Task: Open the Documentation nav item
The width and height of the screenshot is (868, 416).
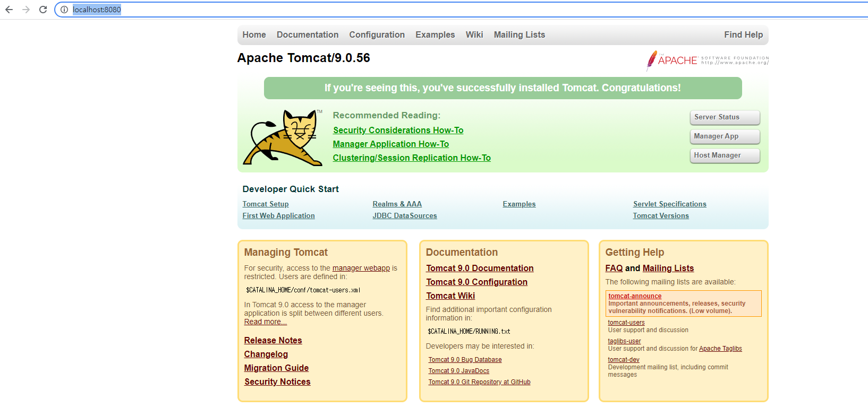Action: [x=308, y=34]
